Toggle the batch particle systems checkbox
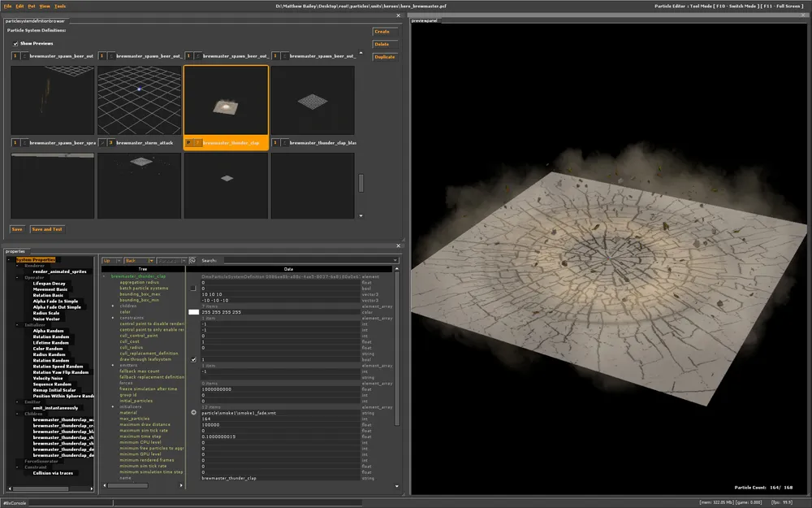 point(193,288)
